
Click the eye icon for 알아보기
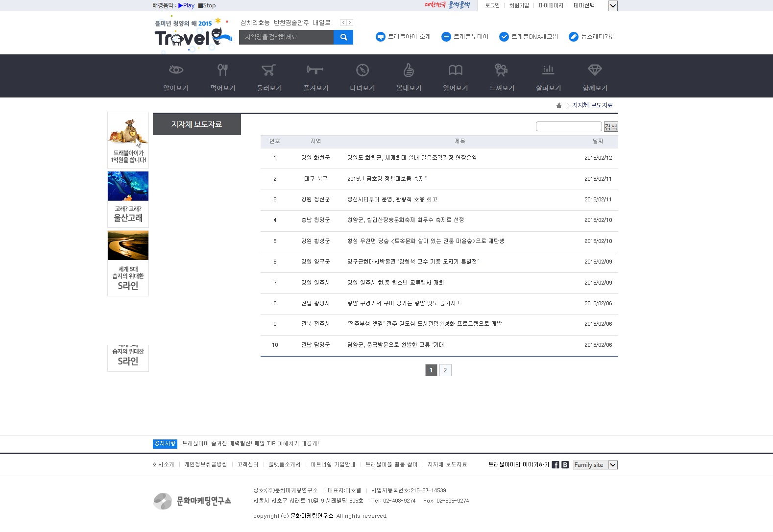(x=176, y=70)
